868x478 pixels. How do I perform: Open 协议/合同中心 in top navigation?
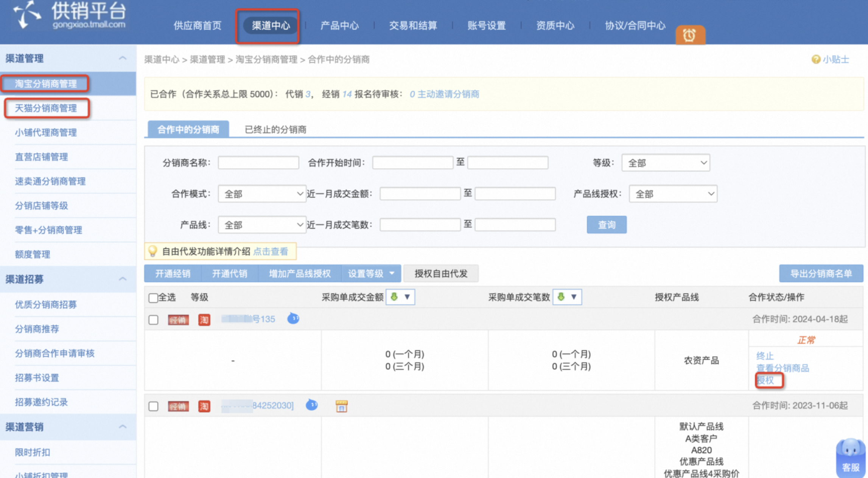click(635, 26)
